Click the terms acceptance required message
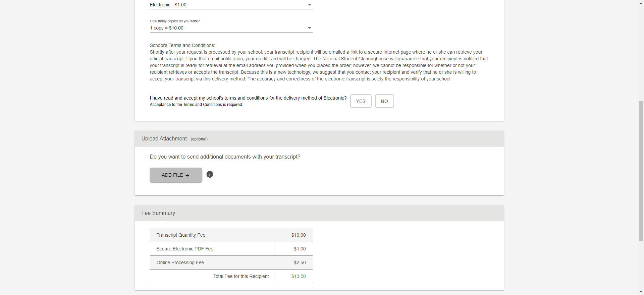The width and height of the screenshot is (644, 295). coord(196,105)
